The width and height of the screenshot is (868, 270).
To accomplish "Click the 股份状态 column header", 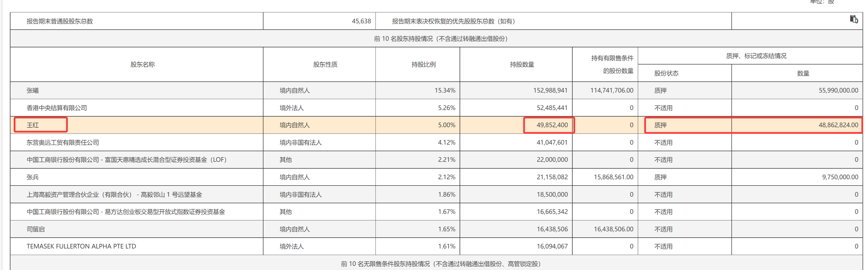I will pos(666,73).
